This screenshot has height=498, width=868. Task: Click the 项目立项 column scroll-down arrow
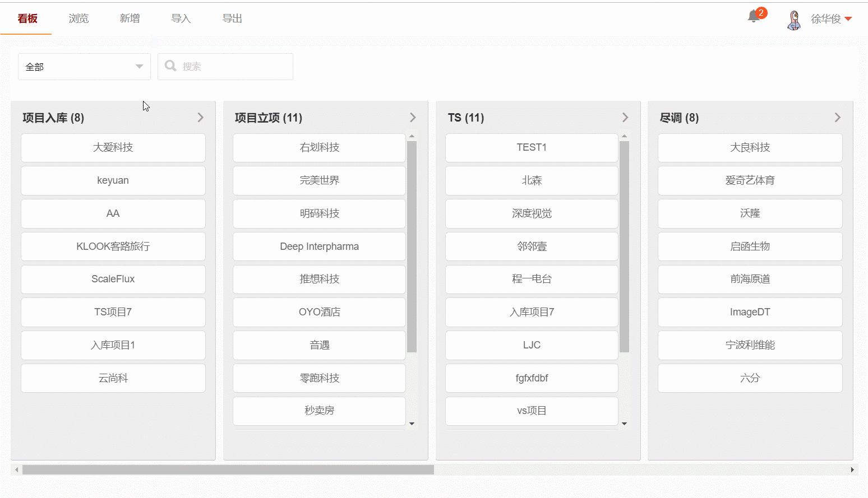click(x=412, y=423)
